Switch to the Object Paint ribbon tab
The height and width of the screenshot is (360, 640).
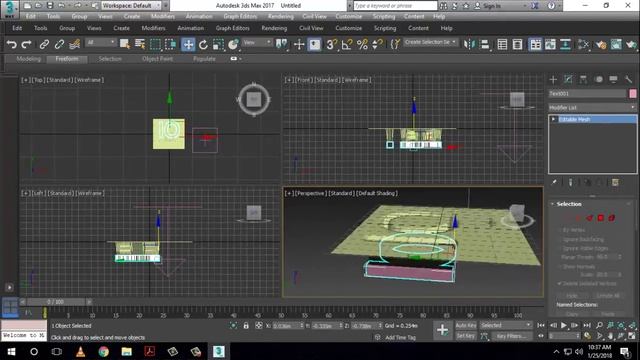click(x=158, y=59)
